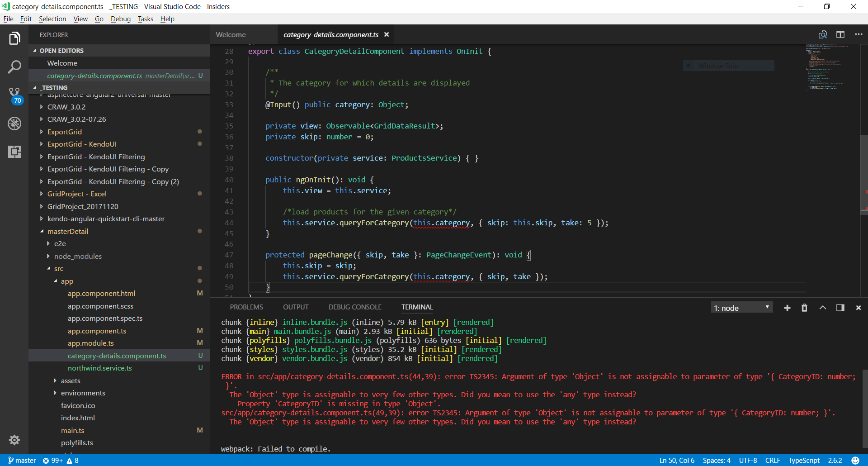Viewport: 868px width, 466px height.
Task: Open the Debug menu
Action: tap(120, 19)
